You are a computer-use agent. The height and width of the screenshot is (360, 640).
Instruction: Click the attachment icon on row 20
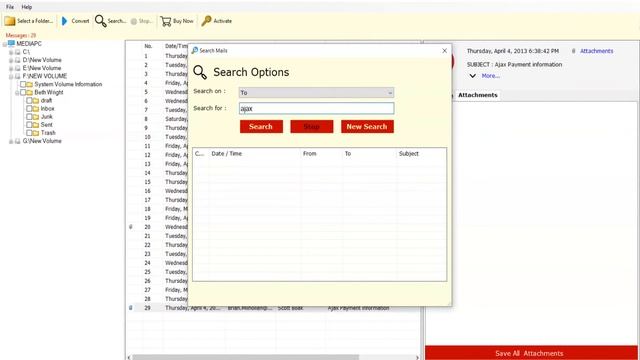(x=131, y=227)
